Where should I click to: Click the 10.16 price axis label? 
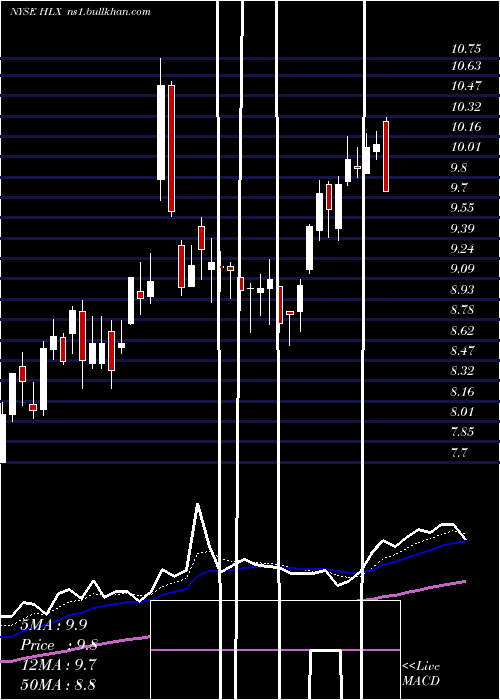466,127
